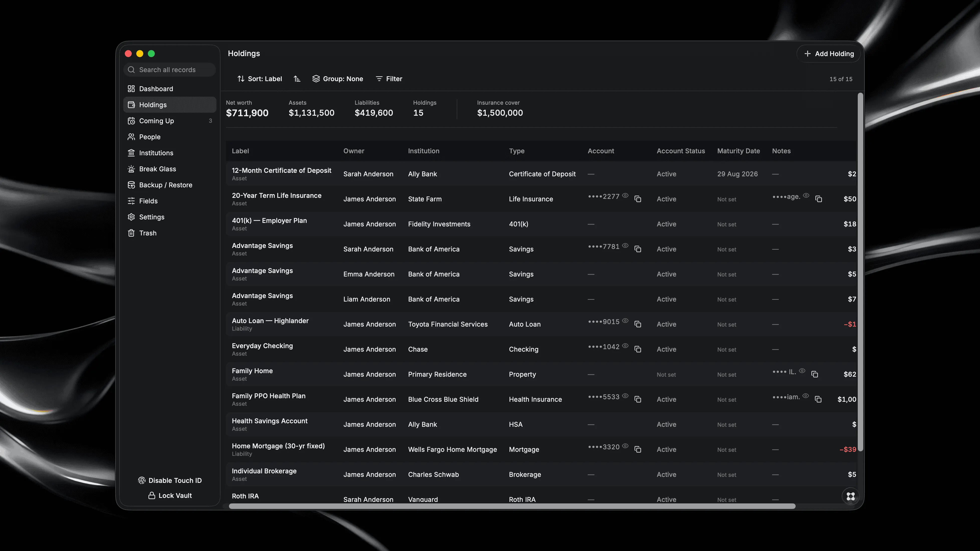Open the Filter menu

click(x=389, y=79)
